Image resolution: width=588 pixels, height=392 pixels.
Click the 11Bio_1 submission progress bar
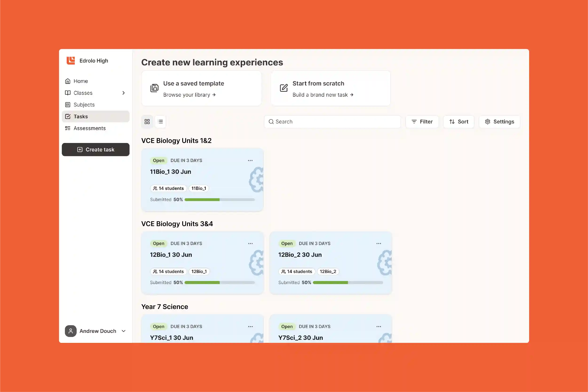pyautogui.click(x=220, y=199)
